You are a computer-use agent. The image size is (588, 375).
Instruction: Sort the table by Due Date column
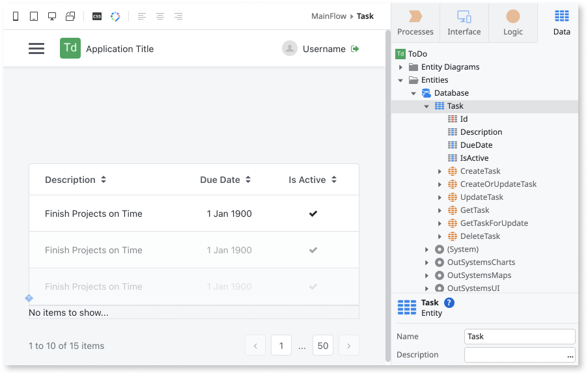coord(248,180)
